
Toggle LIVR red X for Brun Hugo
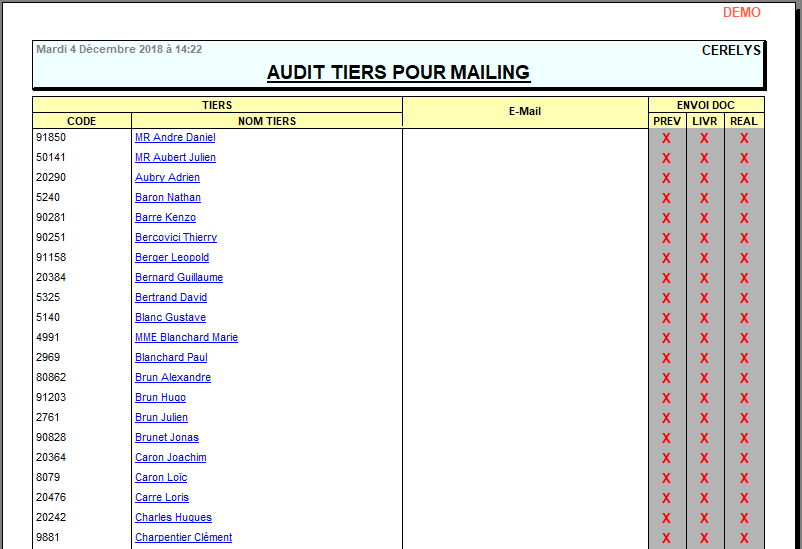tap(704, 399)
